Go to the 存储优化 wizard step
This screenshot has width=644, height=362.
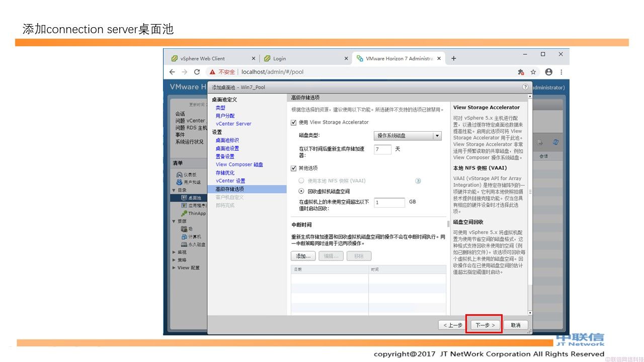225,172
